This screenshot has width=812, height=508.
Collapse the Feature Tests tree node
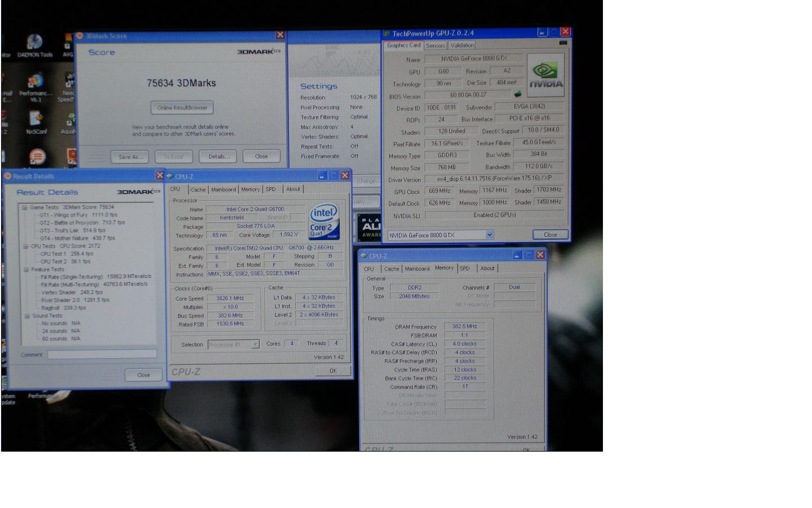point(26,269)
